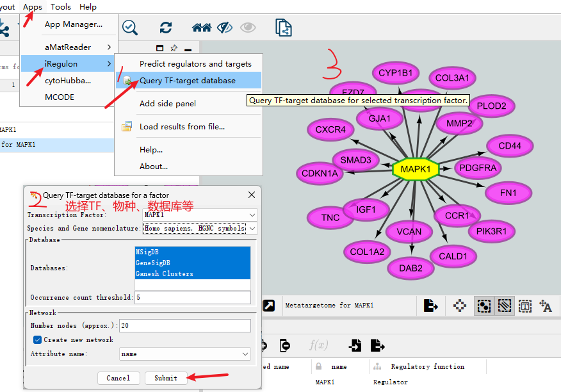Click the fit content network view icon
This screenshot has height=392, width=561.
click(x=459, y=306)
